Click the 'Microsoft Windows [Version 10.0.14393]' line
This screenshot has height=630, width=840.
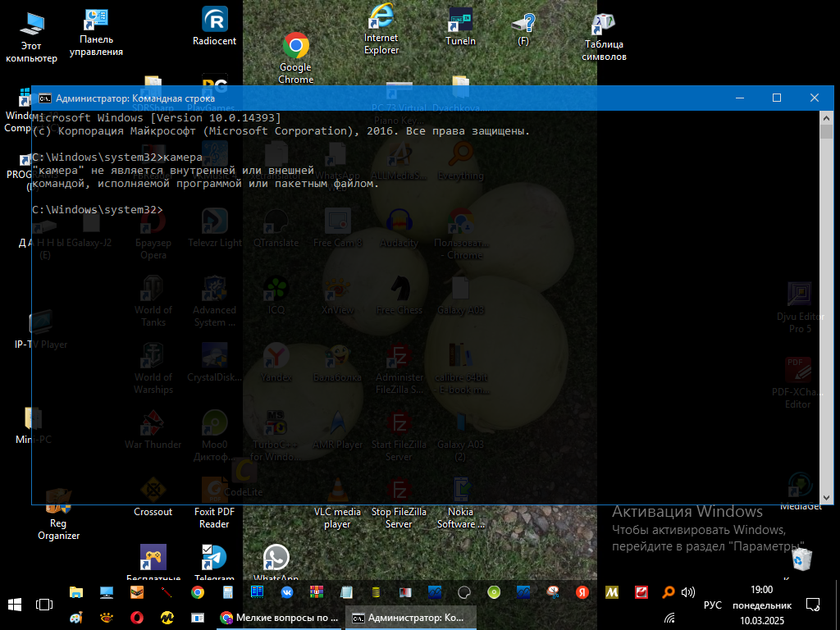[x=157, y=118]
